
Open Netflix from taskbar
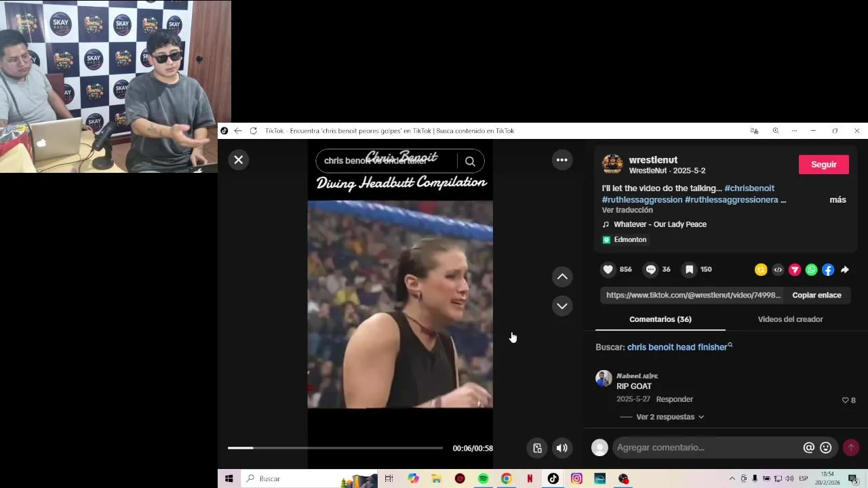coord(530,479)
